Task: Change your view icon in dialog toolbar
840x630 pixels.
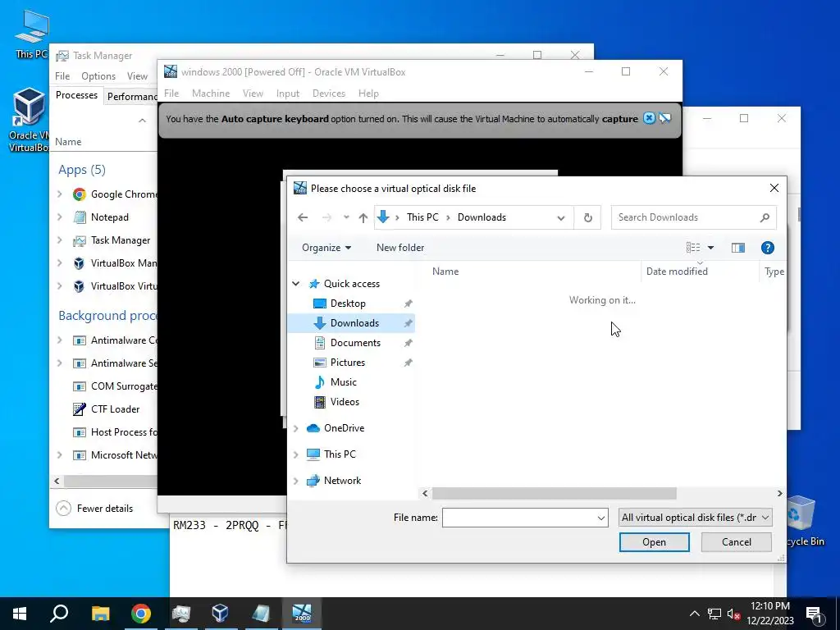Action: [693, 248]
